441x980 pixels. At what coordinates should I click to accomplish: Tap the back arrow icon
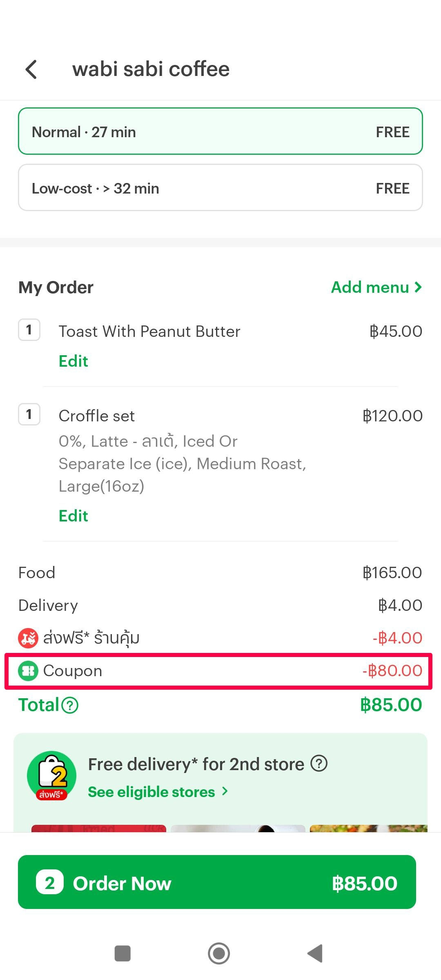coord(31,69)
